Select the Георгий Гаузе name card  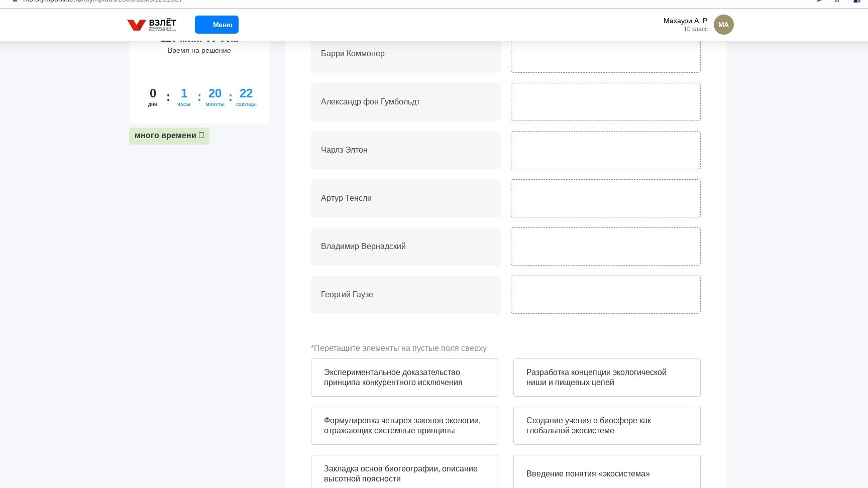(405, 295)
